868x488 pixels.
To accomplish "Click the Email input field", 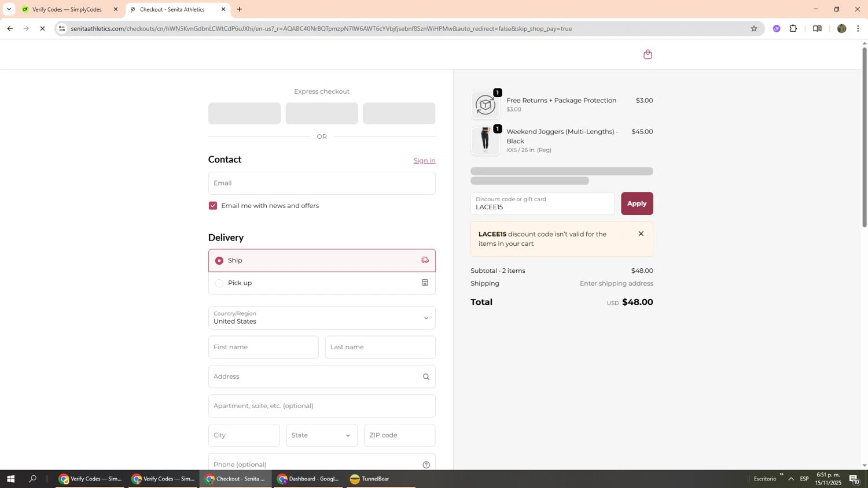I will point(322,183).
